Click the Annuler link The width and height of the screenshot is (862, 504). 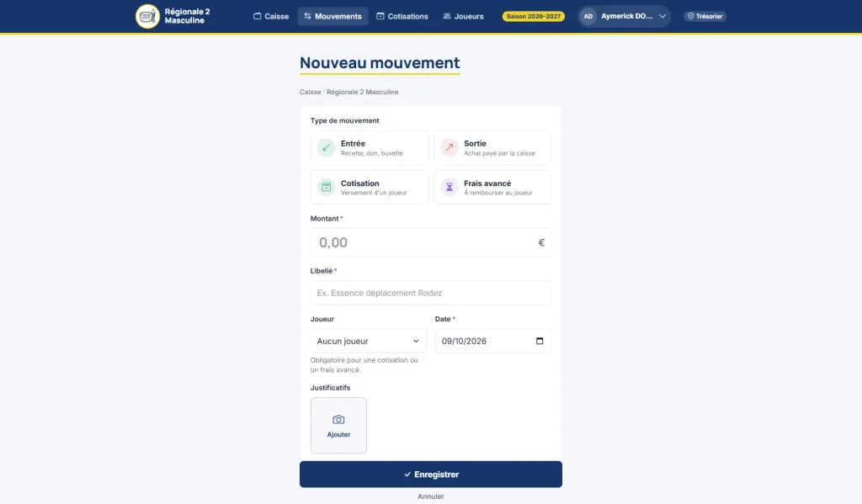pos(430,496)
